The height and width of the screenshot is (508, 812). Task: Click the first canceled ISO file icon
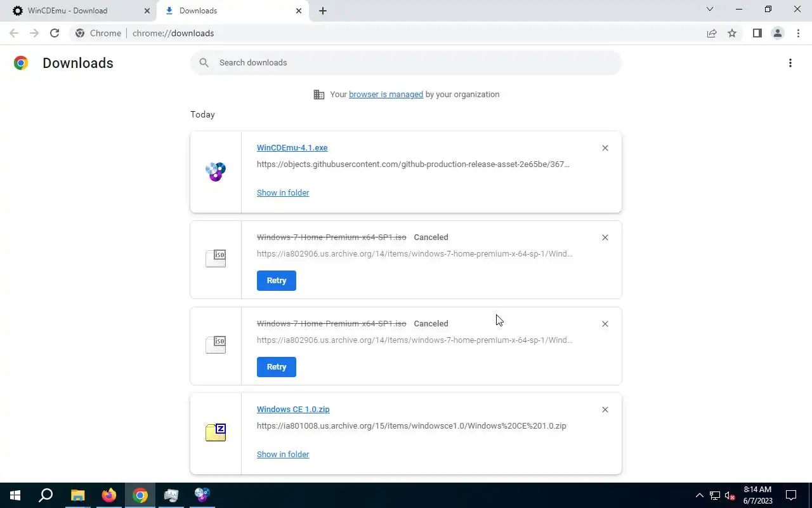[216, 258]
